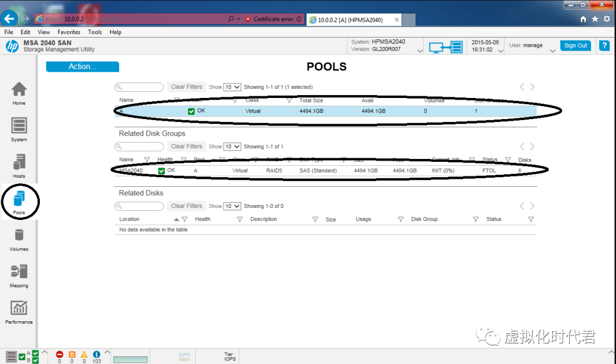Click the Related Disks search field

click(139, 206)
